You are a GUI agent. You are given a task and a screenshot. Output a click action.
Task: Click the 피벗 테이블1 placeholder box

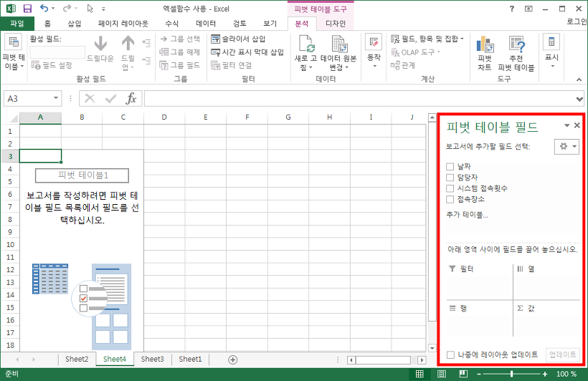pyautogui.click(x=82, y=175)
